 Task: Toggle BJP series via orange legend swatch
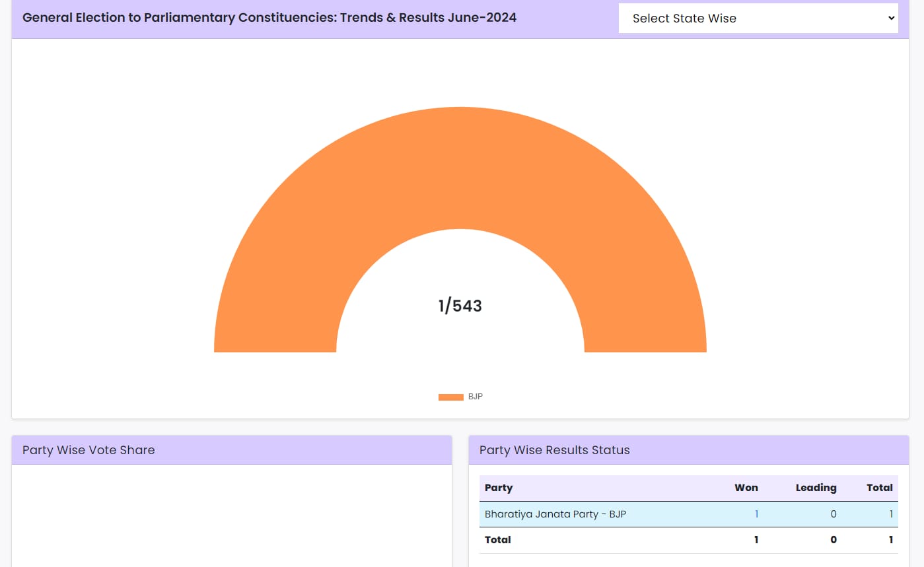click(450, 397)
